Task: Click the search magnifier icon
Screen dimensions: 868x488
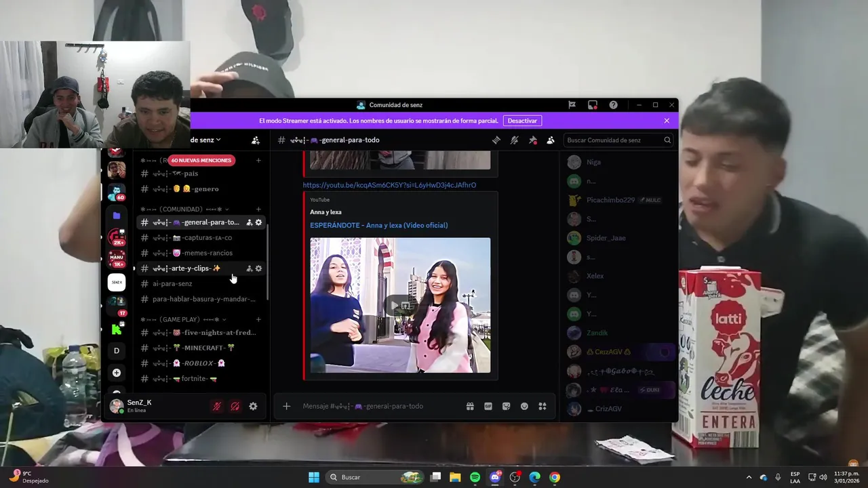Action: (x=667, y=140)
